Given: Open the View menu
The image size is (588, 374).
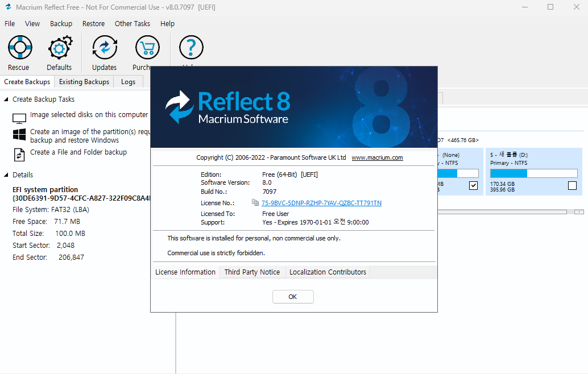Looking at the screenshot, I should 32,24.
